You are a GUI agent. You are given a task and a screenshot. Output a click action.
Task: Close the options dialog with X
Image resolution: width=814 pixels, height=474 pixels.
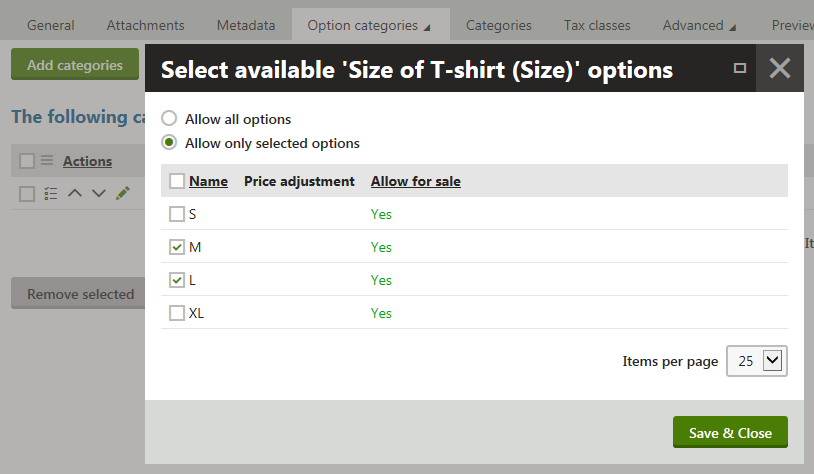click(x=780, y=68)
